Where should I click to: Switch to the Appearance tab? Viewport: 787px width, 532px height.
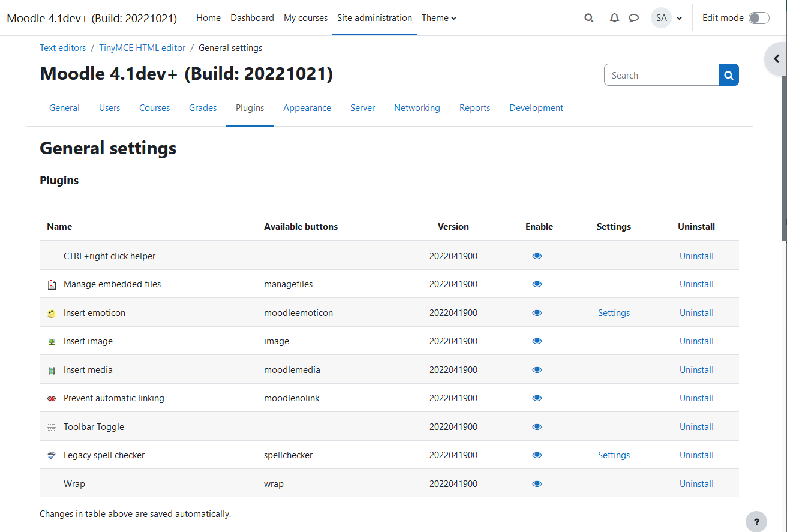307,108
